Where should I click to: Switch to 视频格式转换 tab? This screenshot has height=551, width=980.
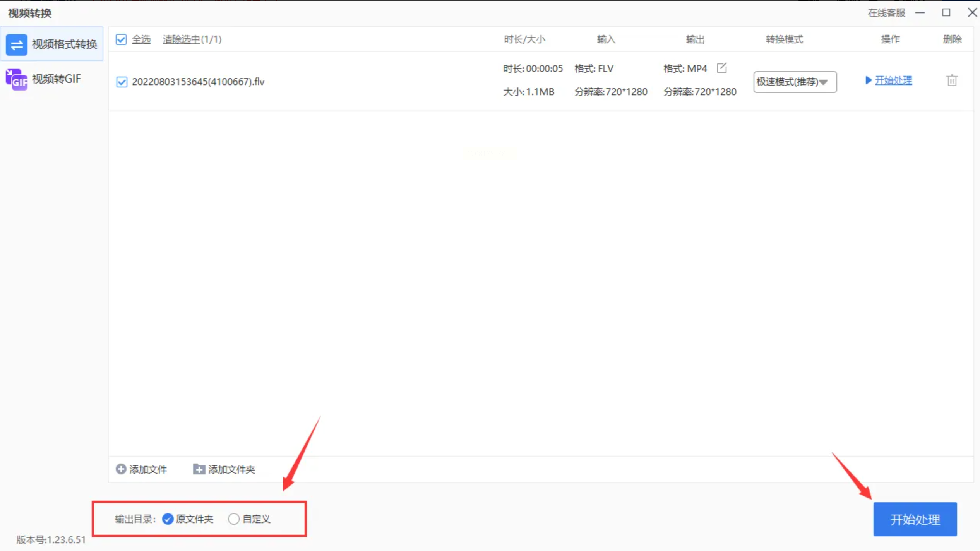tap(64, 44)
